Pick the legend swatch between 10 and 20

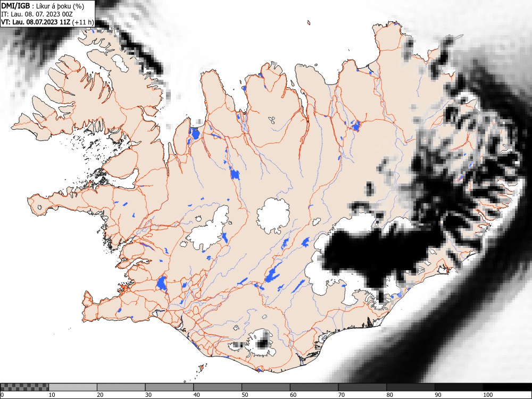(73, 387)
